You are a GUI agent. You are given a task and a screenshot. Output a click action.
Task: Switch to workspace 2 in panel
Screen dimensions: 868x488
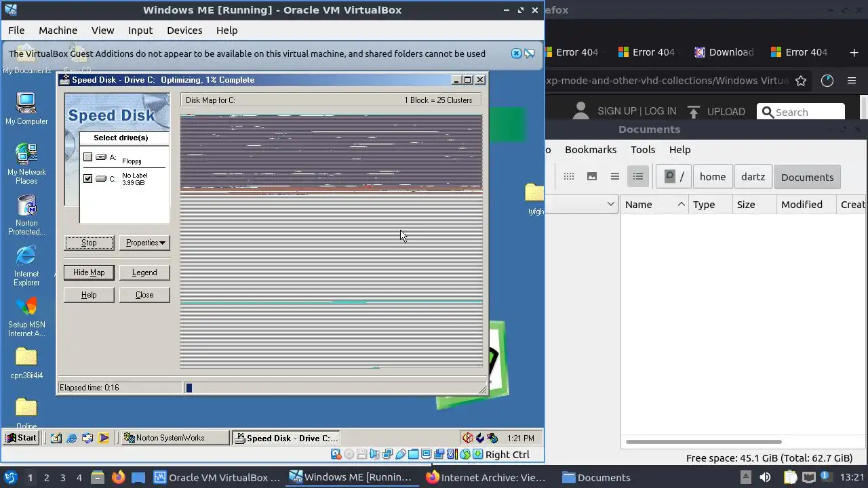tap(46, 477)
